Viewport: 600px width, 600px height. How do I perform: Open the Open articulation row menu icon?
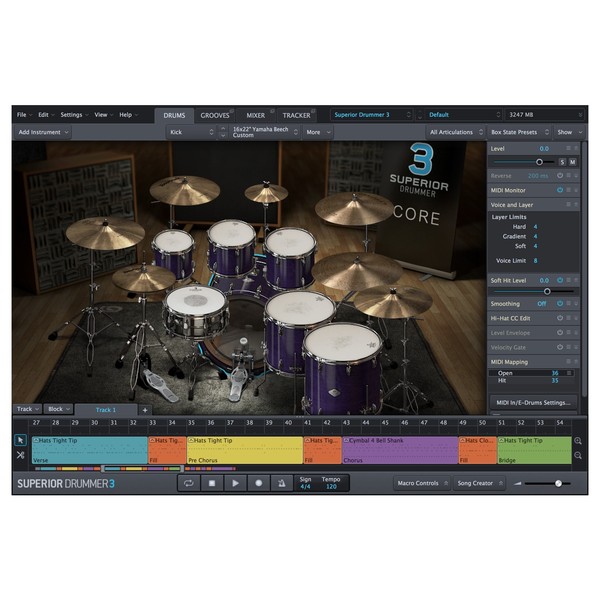pos(569,373)
